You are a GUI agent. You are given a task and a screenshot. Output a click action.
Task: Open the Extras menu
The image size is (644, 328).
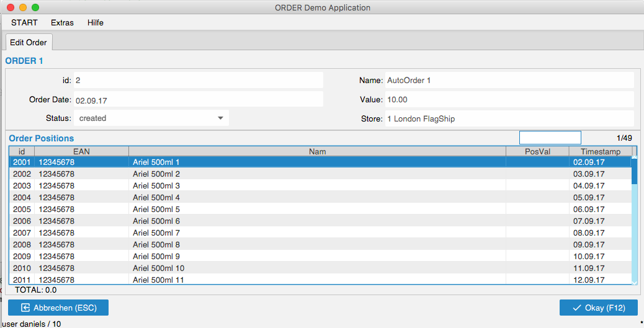(x=62, y=23)
